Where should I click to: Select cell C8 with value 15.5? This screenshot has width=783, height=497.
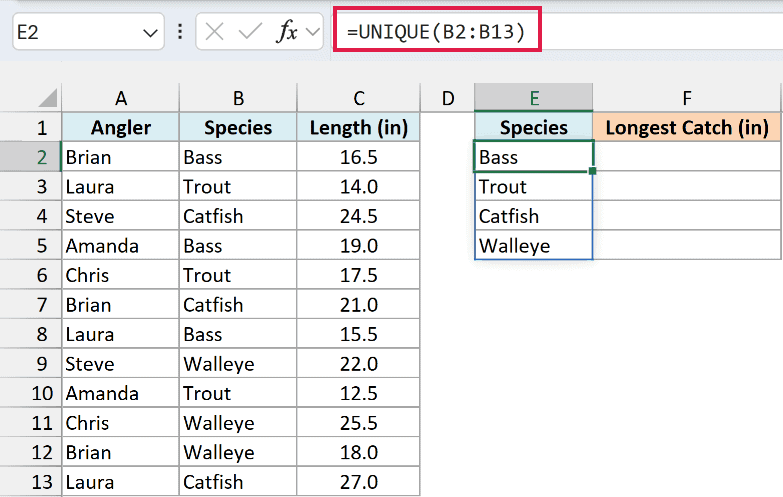359,334
